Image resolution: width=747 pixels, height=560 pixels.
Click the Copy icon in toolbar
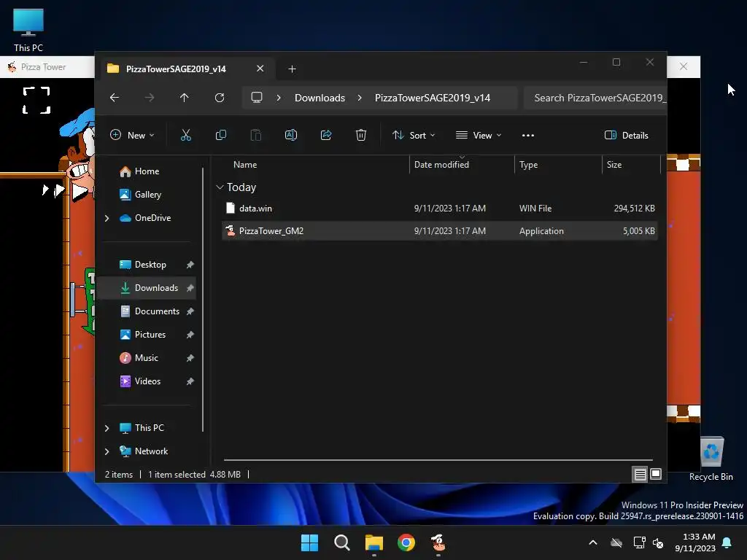point(221,135)
